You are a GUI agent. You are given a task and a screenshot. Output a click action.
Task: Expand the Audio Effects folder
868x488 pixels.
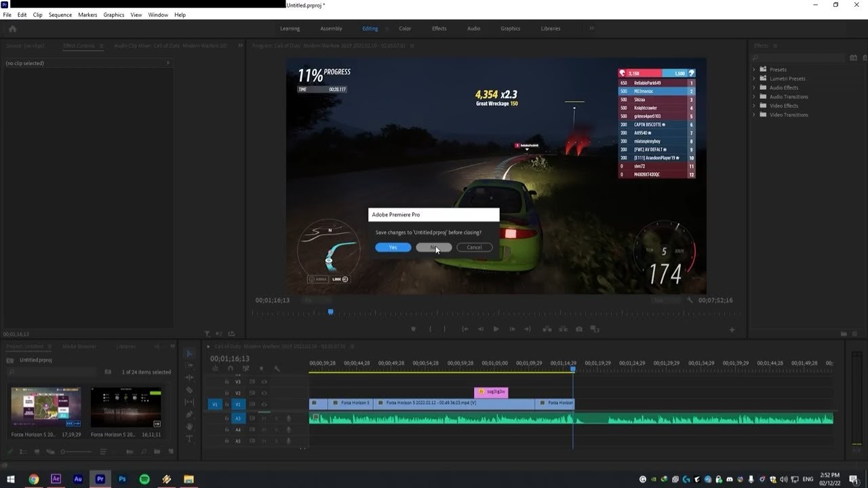754,87
